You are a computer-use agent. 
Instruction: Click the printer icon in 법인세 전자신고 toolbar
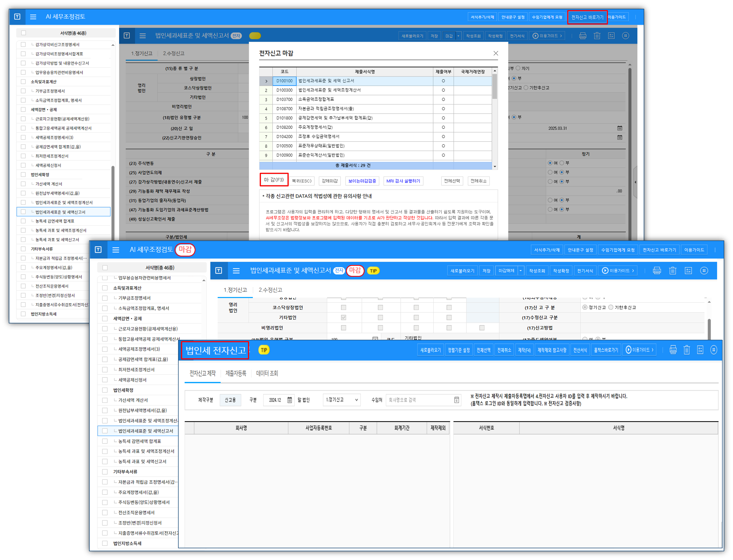(x=673, y=350)
